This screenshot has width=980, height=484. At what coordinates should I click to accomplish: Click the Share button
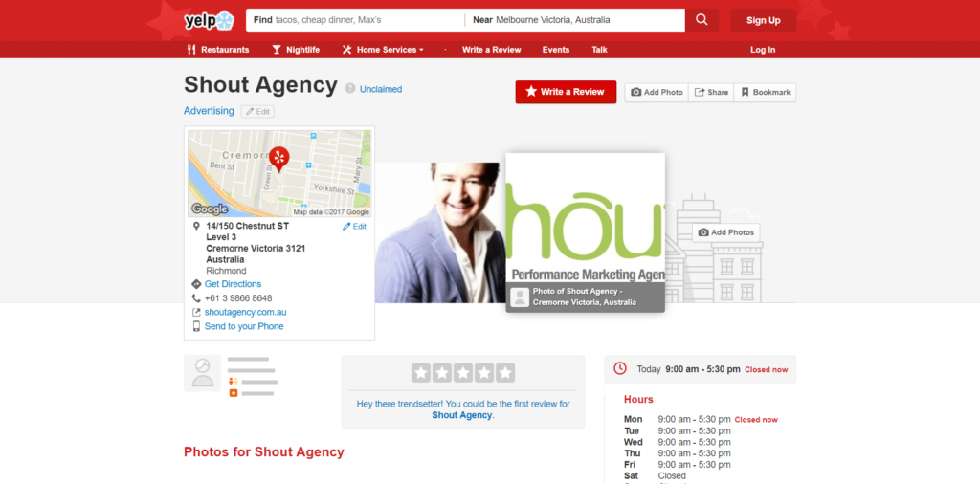[711, 93]
